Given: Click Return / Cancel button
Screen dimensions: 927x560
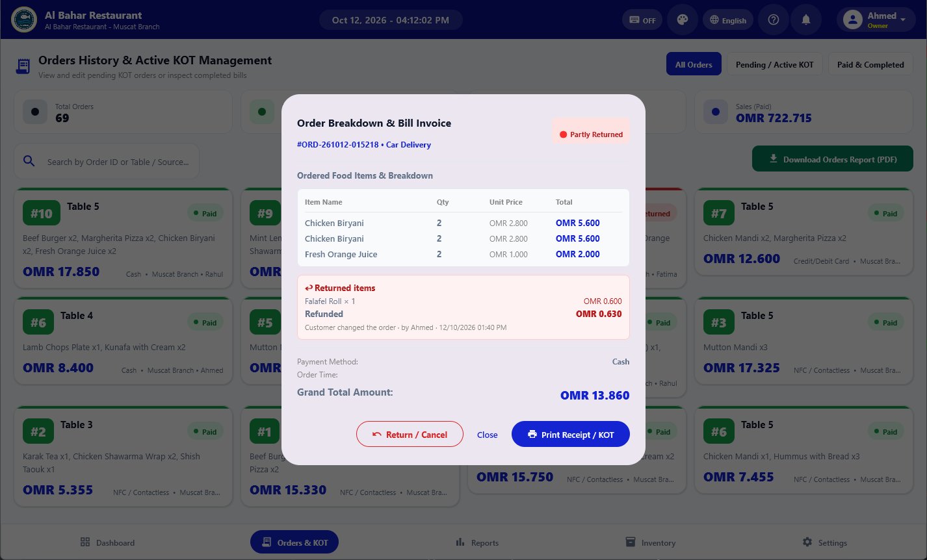Looking at the screenshot, I should coord(410,435).
